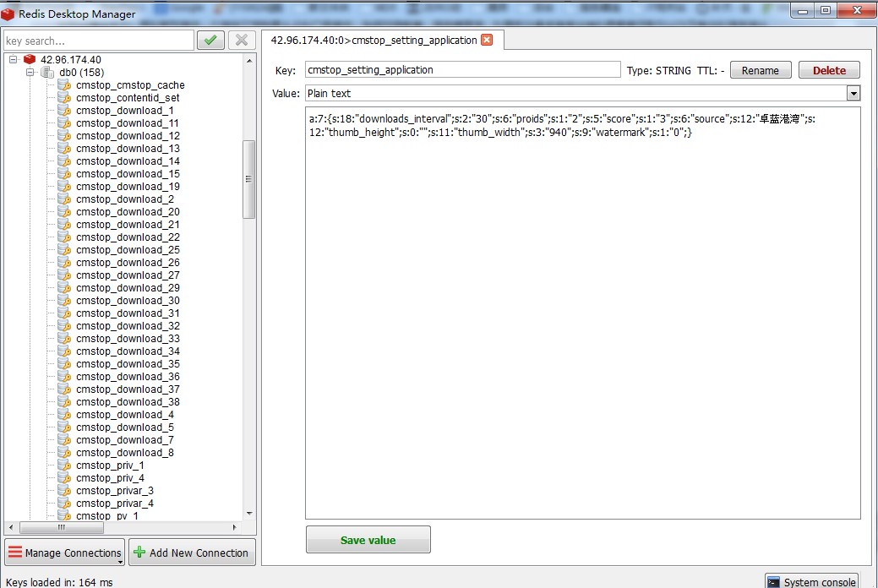The image size is (878, 588).
Task: Select key cmstop_download_5
Action: click(125, 427)
